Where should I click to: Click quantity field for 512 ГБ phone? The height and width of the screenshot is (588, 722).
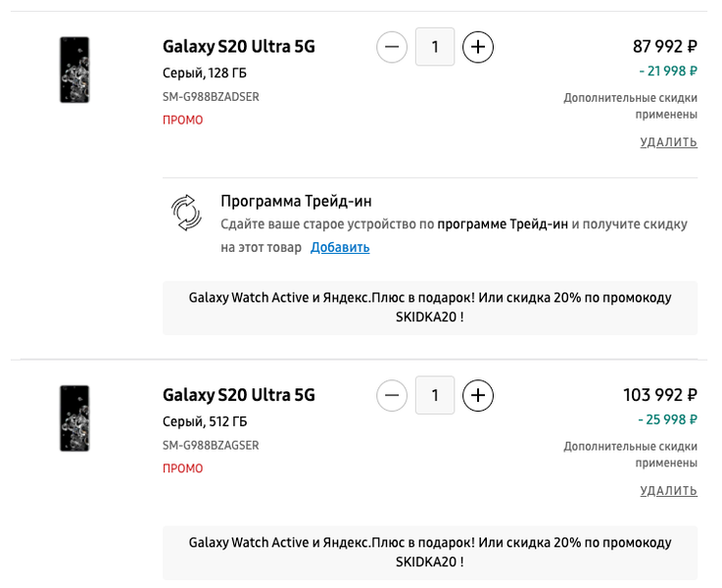click(435, 395)
